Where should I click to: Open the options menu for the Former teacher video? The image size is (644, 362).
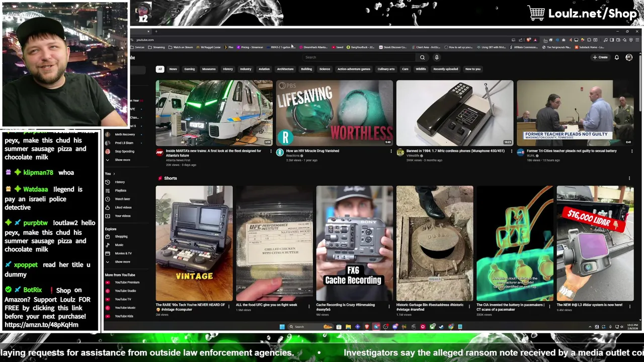tap(632, 151)
